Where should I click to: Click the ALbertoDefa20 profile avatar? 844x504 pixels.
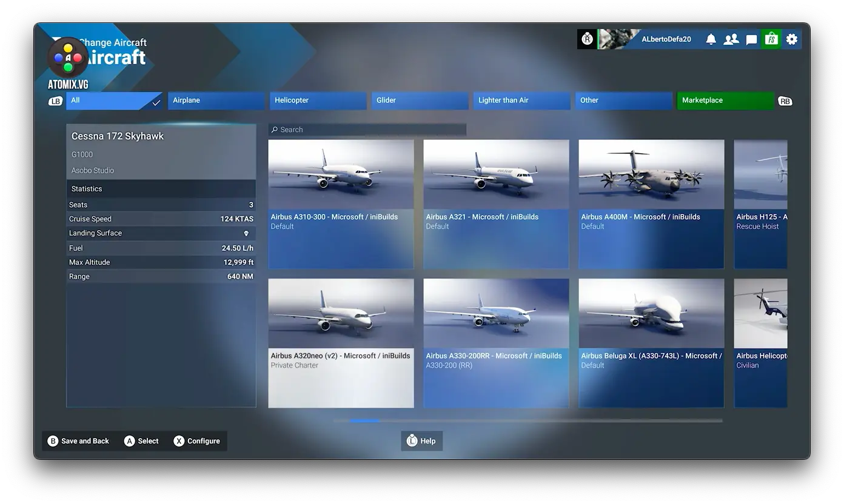[x=618, y=39]
